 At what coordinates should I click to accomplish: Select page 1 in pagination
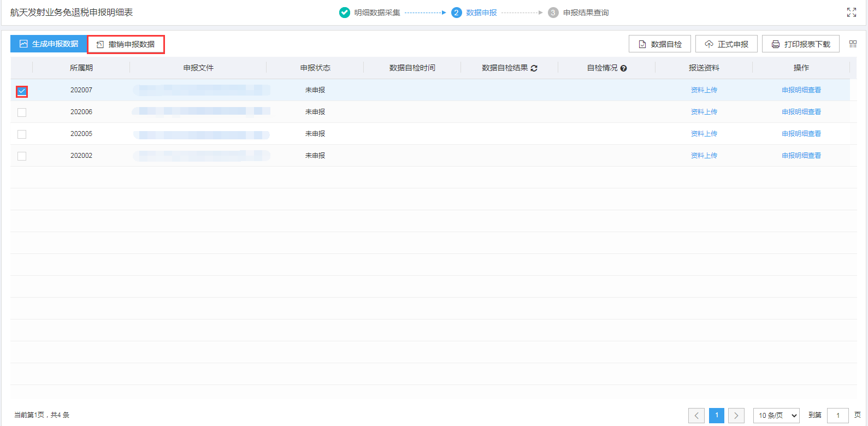tap(717, 416)
